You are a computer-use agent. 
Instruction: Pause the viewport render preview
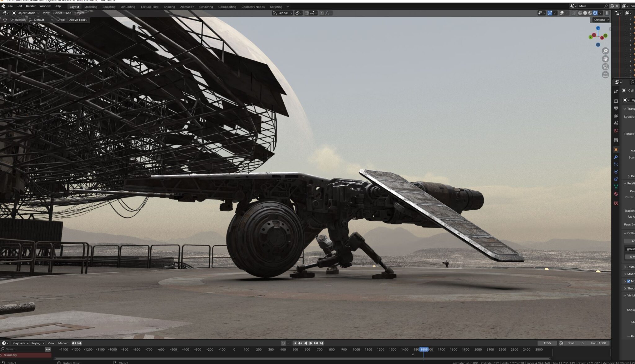(x=607, y=13)
